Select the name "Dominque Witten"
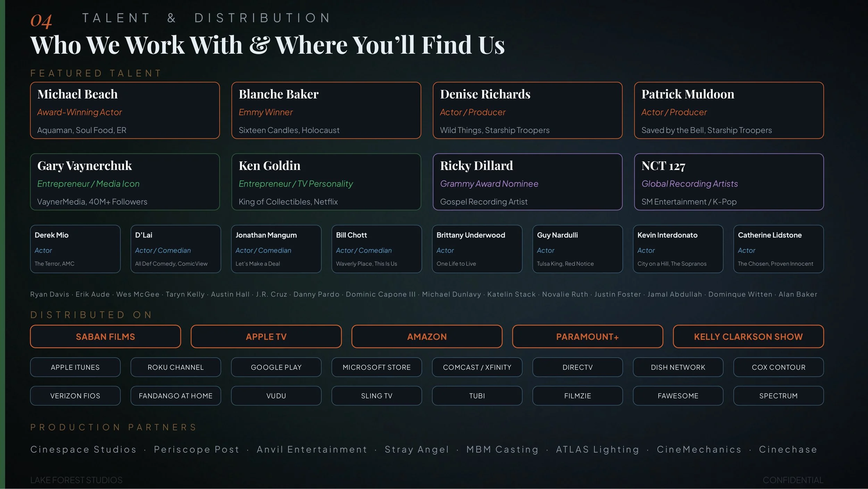 [x=741, y=294]
